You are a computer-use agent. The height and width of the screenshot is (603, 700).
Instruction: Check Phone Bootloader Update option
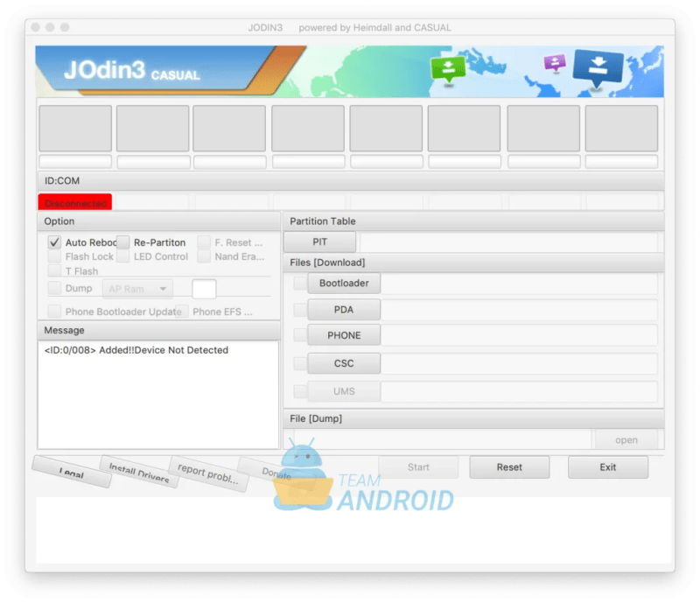[54, 312]
